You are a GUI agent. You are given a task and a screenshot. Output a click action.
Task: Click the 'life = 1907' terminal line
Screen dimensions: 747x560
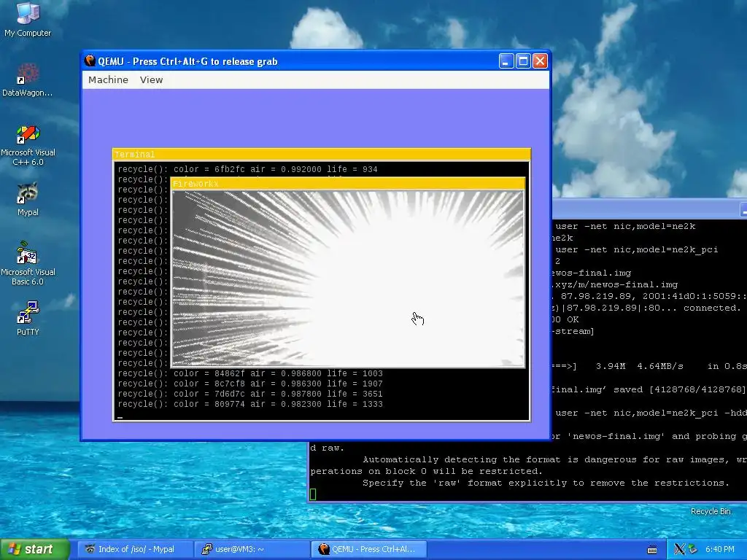coord(250,384)
